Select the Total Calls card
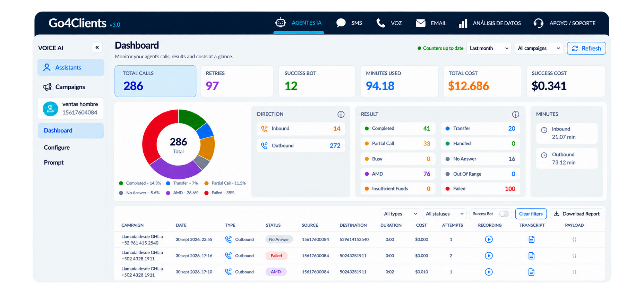Viewport: 644px width, 294px height. [x=155, y=81]
